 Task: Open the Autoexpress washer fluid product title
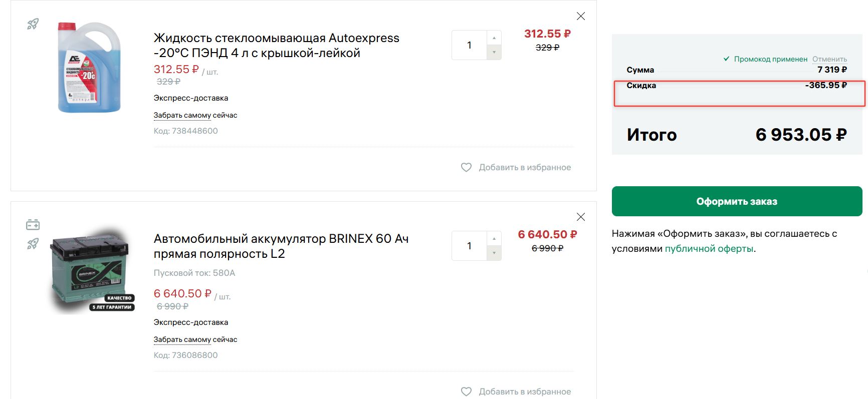[276, 46]
